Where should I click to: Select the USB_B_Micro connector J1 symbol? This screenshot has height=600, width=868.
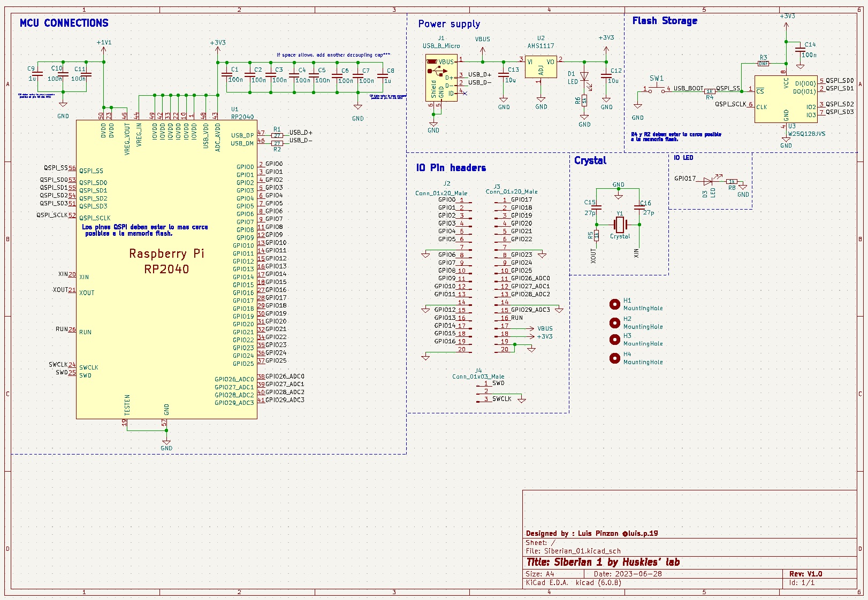click(441, 78)
